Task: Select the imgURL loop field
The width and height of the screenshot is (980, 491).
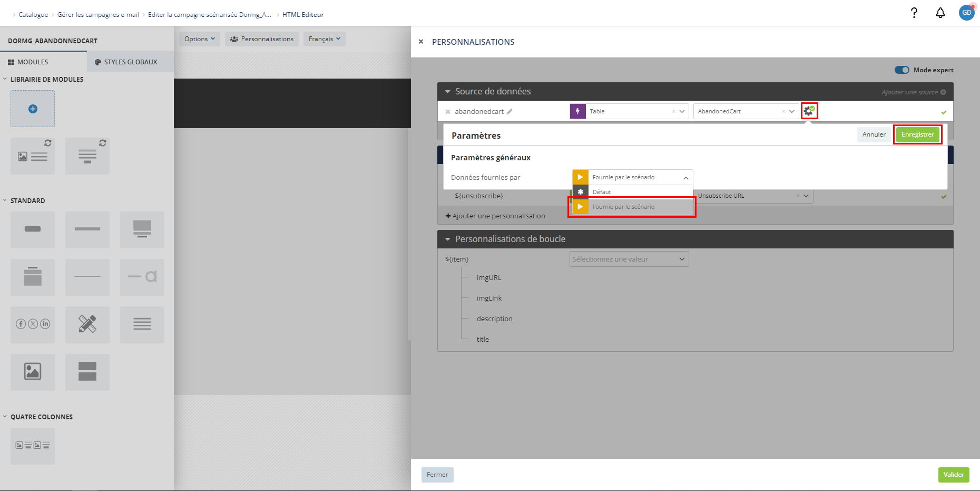Action: click(x=489, y=277)
